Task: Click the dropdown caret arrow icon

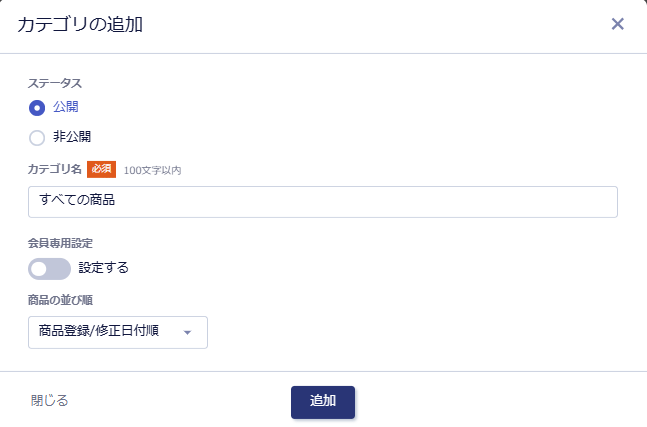Action: [187, 333]
